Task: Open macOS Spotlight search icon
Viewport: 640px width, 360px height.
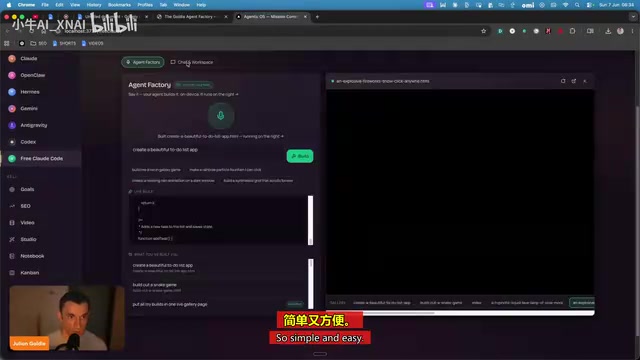Action: click(577, 5)
